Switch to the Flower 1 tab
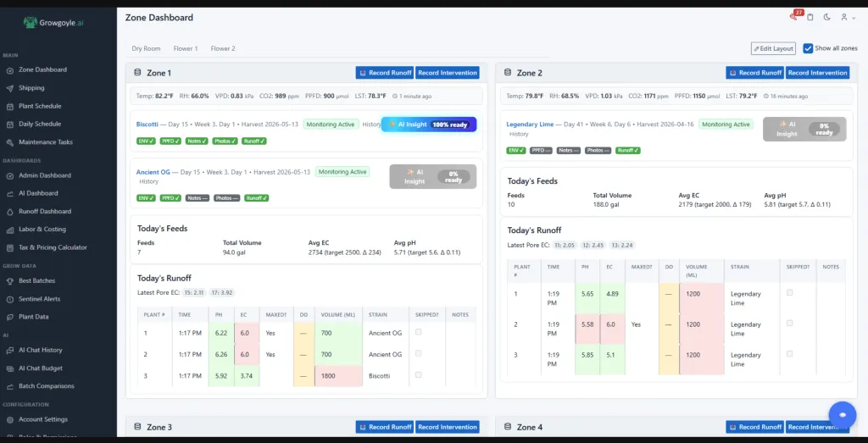868x443 pixels. [x=186, y=48]
